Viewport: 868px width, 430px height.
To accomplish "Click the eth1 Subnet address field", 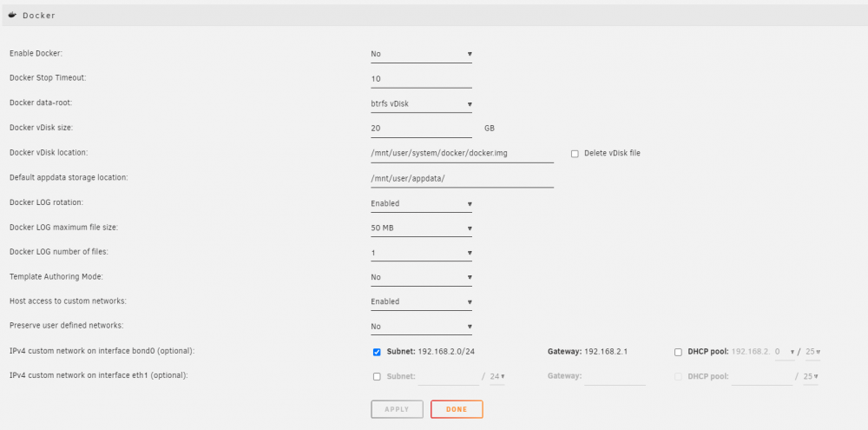I will [x=449, y=376].
